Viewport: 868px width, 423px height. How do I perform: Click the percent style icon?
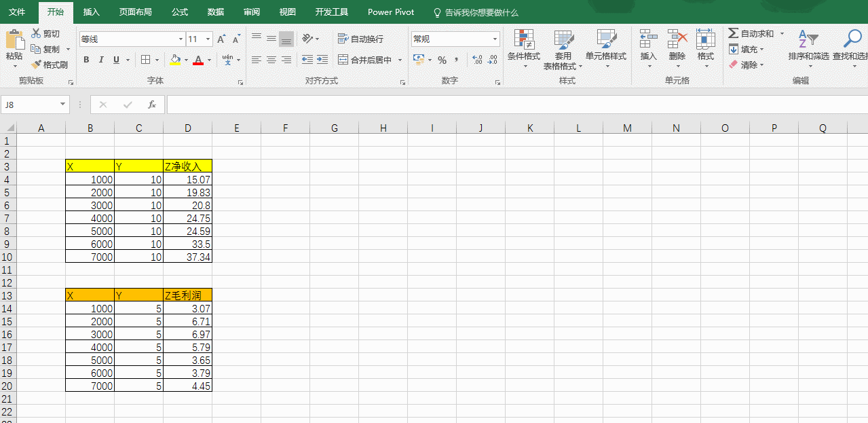pos(442,60)
